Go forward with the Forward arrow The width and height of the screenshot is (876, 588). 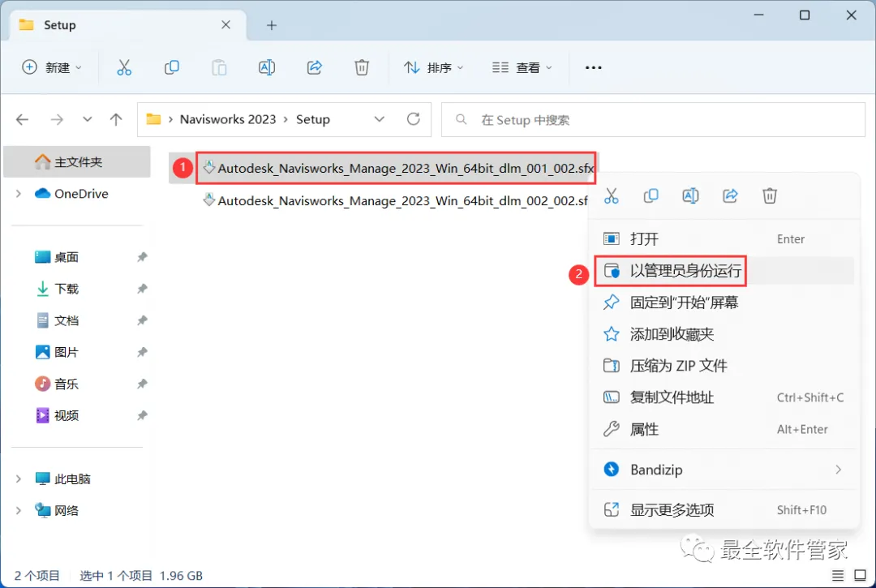57,119
